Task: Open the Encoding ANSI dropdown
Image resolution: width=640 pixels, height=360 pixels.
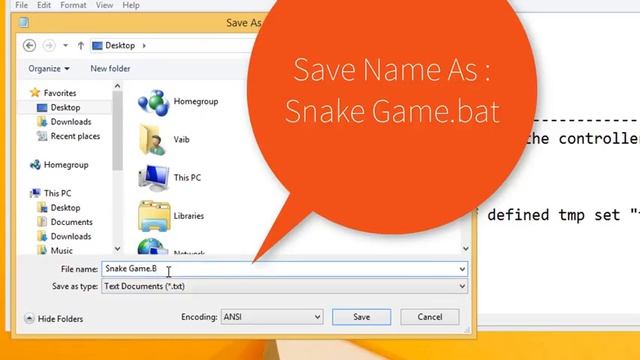Action: 272,317
